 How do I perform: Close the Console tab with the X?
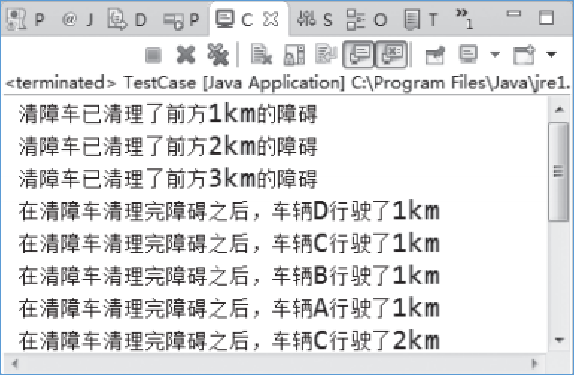(x=271, y=19)
